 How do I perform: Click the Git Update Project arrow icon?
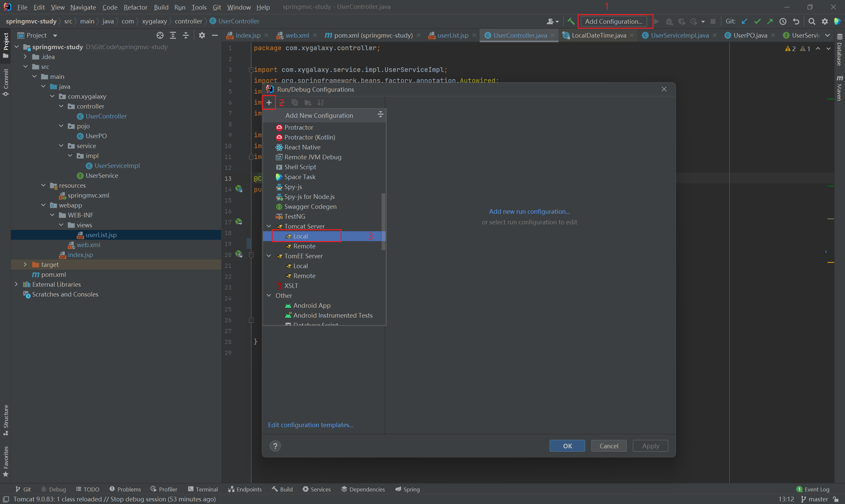click(x=744, y=21)
